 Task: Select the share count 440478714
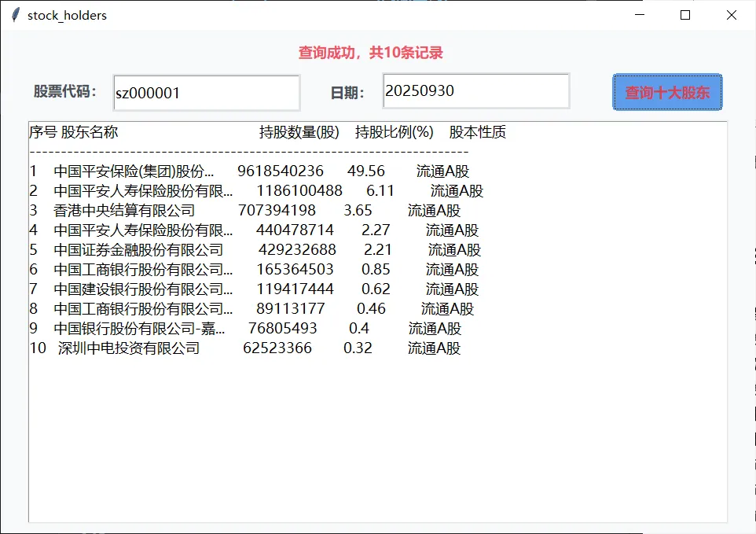(295, 230)
